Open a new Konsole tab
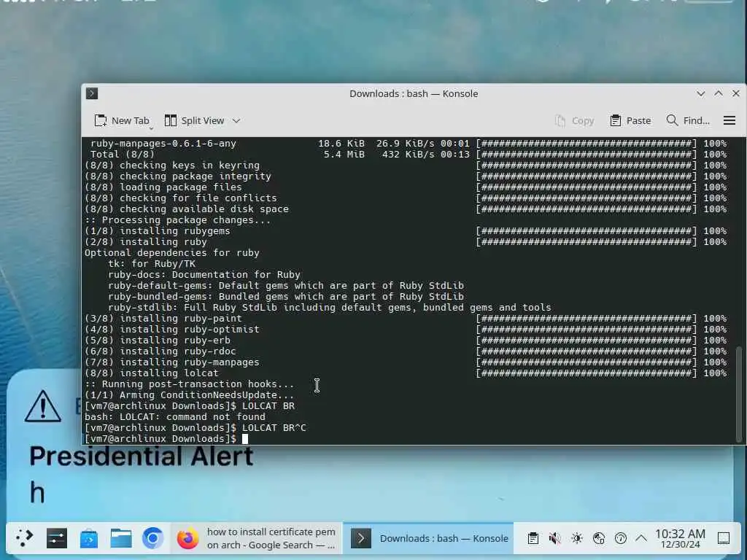The image size is (747, 560). click(x=122, y=120)
